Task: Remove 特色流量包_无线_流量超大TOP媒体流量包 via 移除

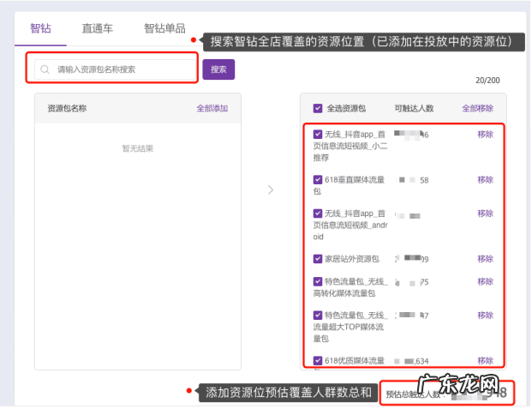Action: click(485, 316)
